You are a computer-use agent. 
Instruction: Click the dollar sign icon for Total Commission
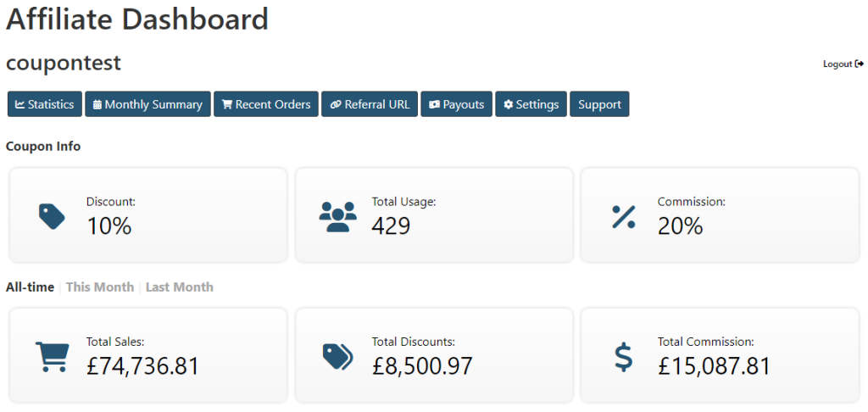pos(623,357)
